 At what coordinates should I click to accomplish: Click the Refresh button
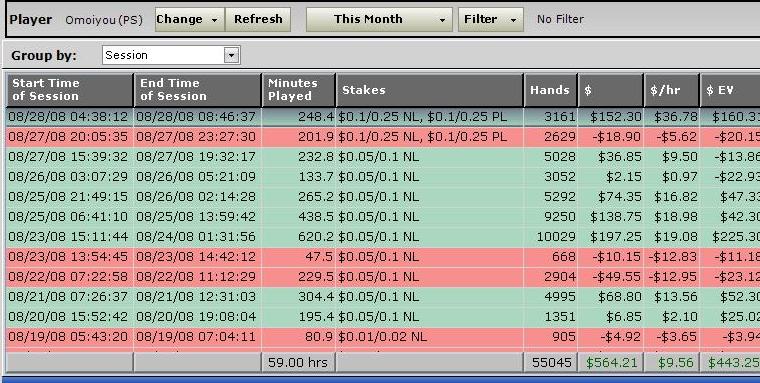[258, 19]
